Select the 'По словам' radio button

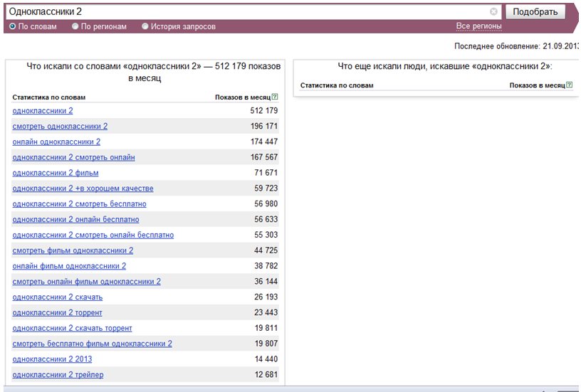(x=13, y=26)
